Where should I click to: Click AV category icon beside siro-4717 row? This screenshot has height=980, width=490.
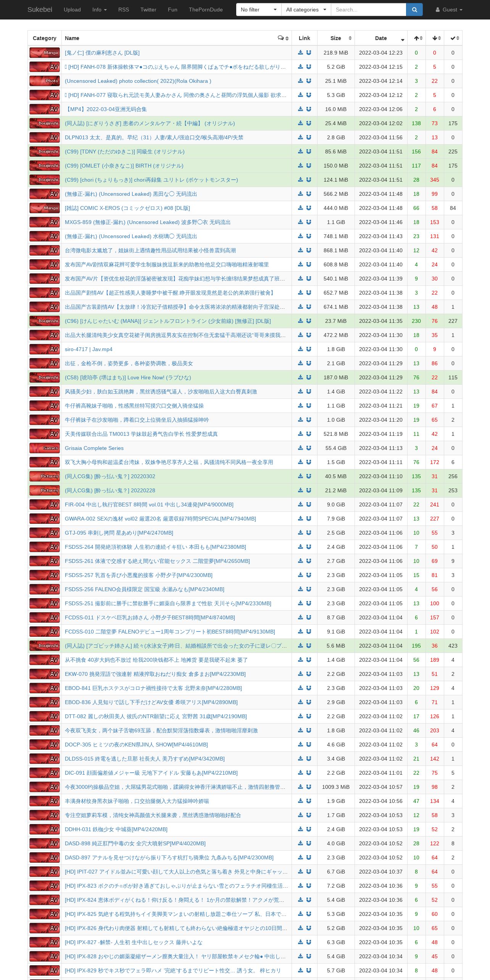[x=45, y=349]
